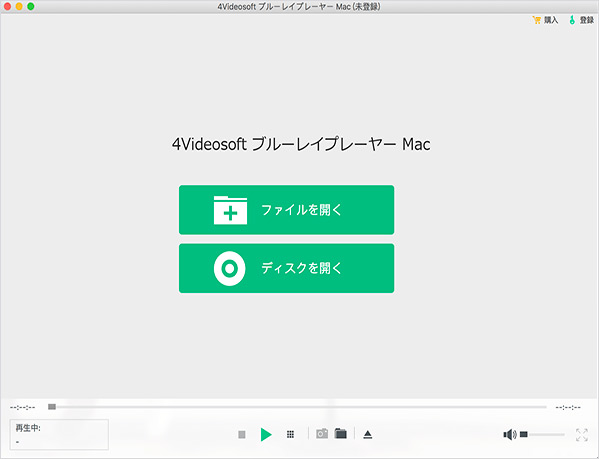Click the ファイルを開く button
Image resolution: width=599 pixels, height=459 pixels.
[287, 210]
